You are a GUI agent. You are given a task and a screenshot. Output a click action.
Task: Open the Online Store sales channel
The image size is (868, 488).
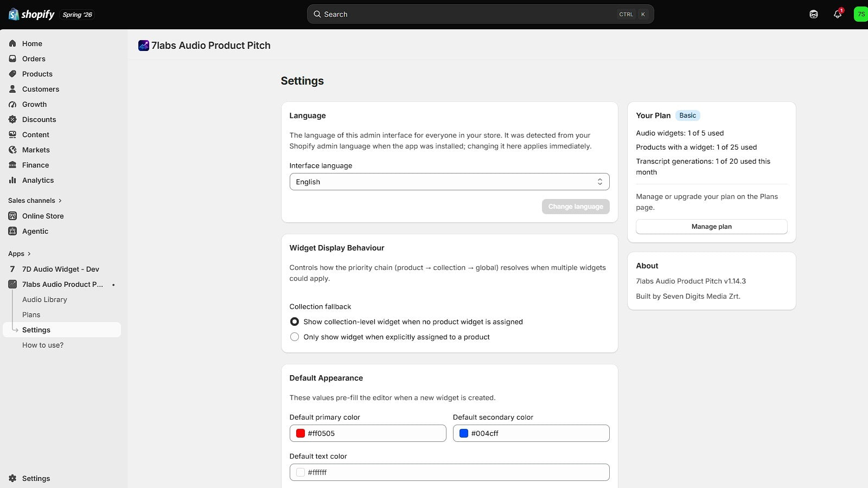click(43, 216)
